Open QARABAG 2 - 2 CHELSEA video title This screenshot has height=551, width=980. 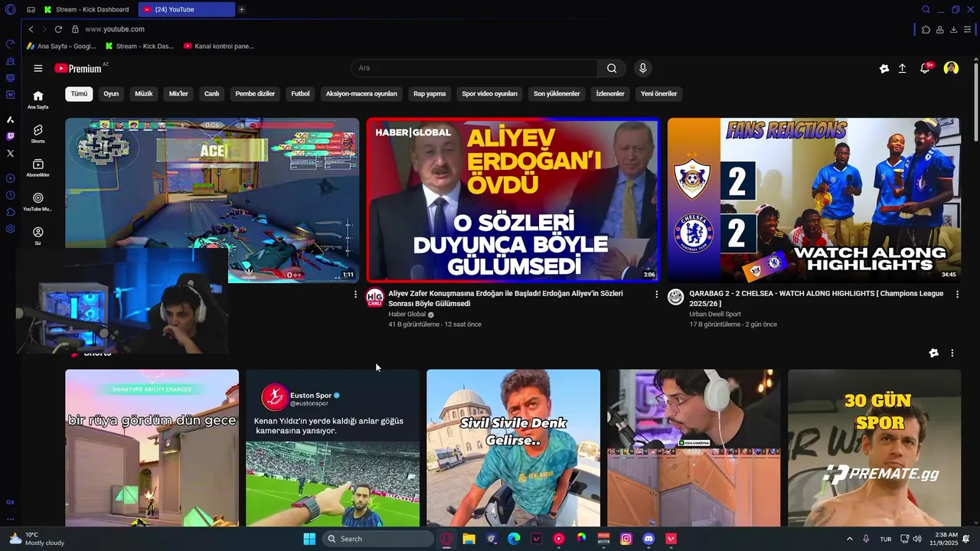(x=816, y=298)
